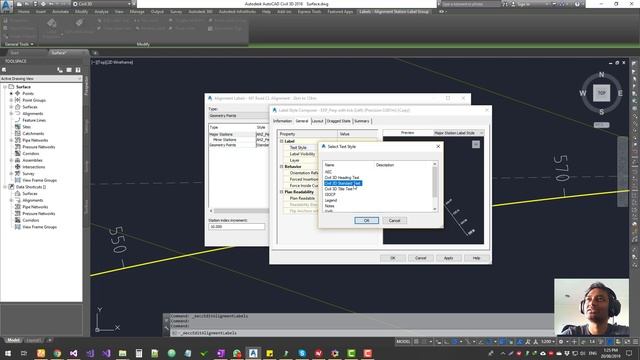Switch to the Model layout tab
Screen dimensions: 640x360
click(x=13, y=340)
